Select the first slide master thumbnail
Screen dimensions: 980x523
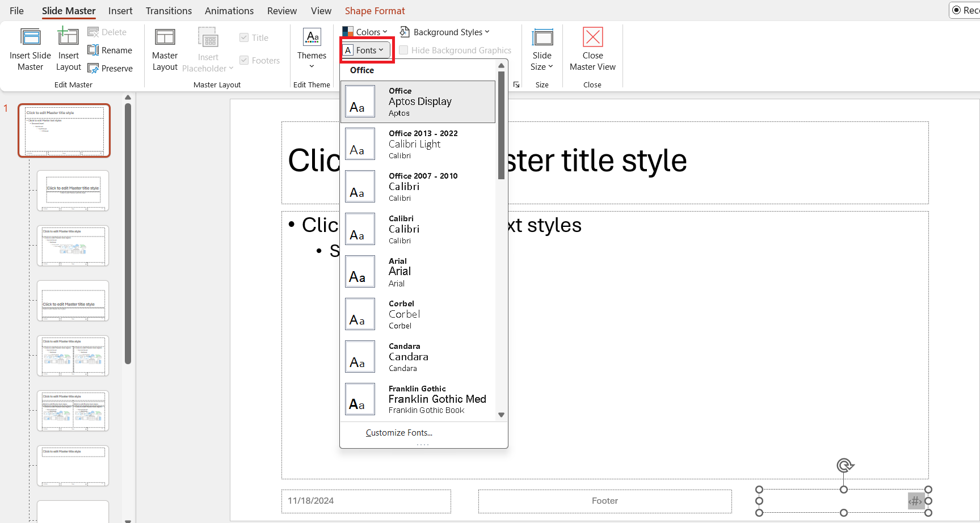[64, 130]
